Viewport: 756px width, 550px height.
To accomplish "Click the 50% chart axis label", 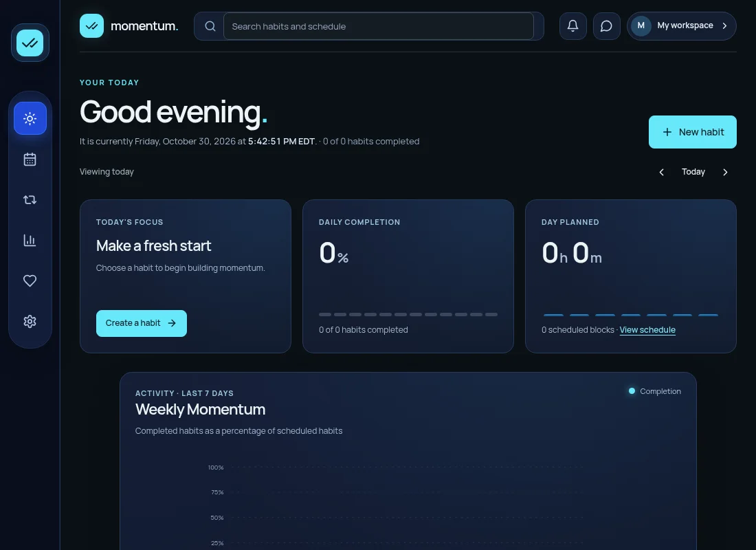I will (217, 518).
